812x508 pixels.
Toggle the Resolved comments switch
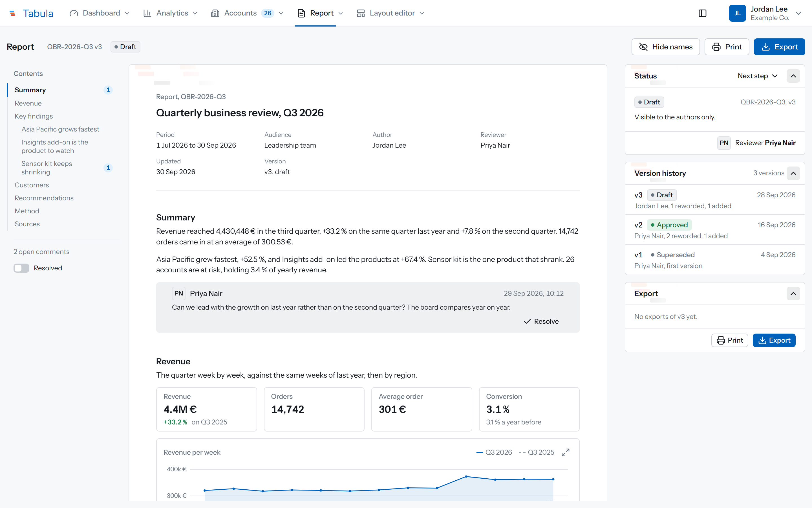click(x=21, y=268)
